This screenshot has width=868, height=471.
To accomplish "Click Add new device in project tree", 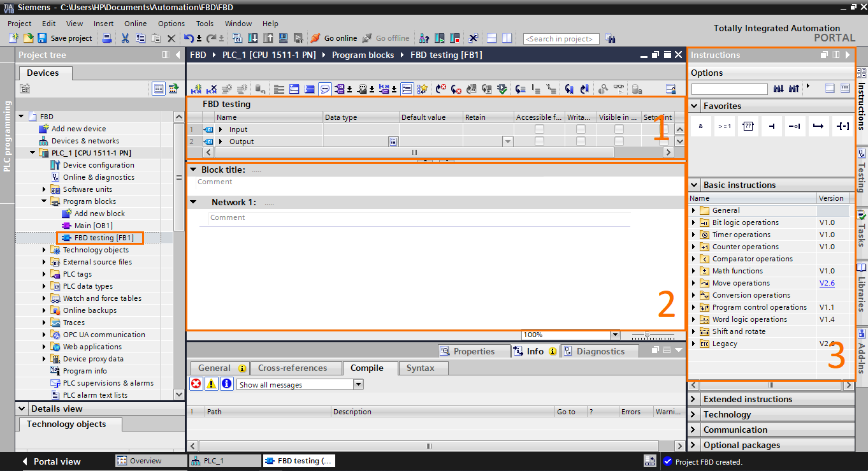I will point(78,129).
